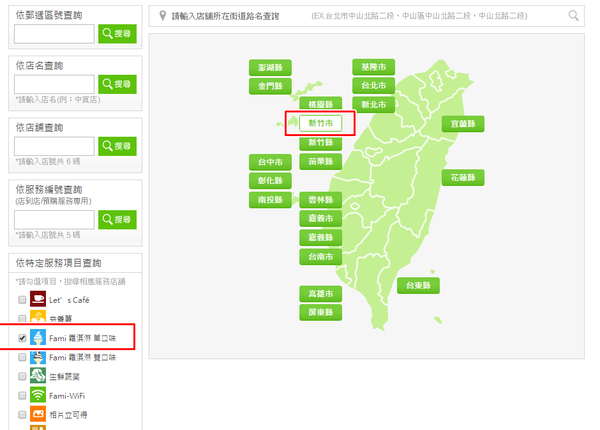This screenshot has width=600, height=430.
Task: Select 花蓮縣 on the Taiwan map
Action: [463, 177]
